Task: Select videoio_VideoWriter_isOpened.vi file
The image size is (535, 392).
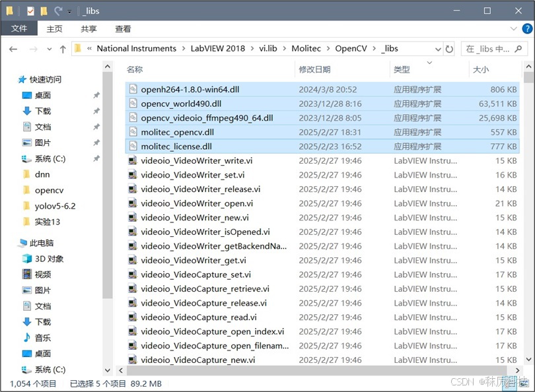Action: (x=322, y=232)
